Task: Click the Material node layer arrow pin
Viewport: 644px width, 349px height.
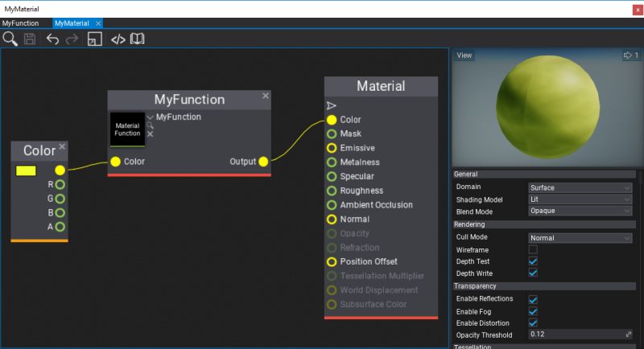Action: point(332,106)
